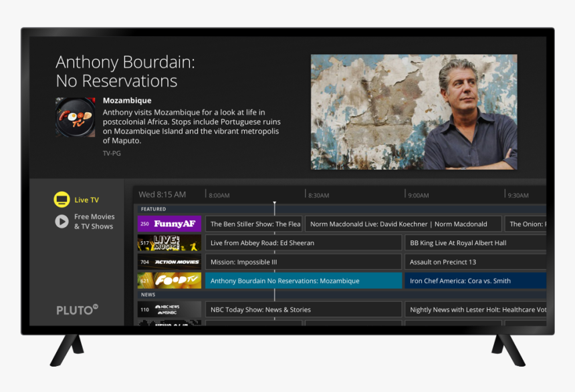Click the 8:00AM timeline label

pyautogui.click(x=219, y=195)
